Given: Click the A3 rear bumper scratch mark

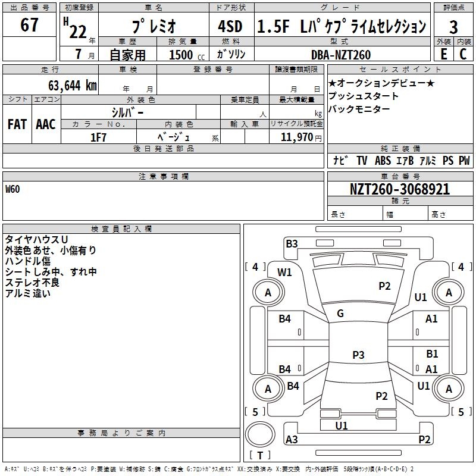Looking at the screenshot, I should (x=292, y=439).
